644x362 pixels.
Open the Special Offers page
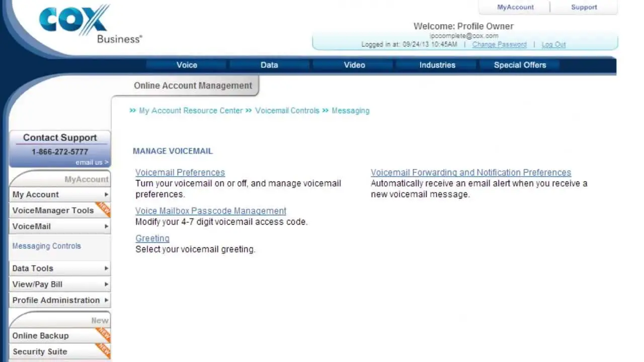tap(520, 65)
